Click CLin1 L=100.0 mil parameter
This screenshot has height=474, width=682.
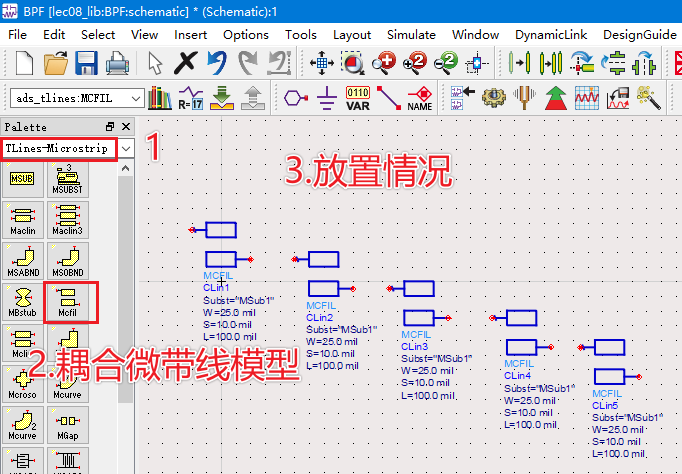pos(229,337)
